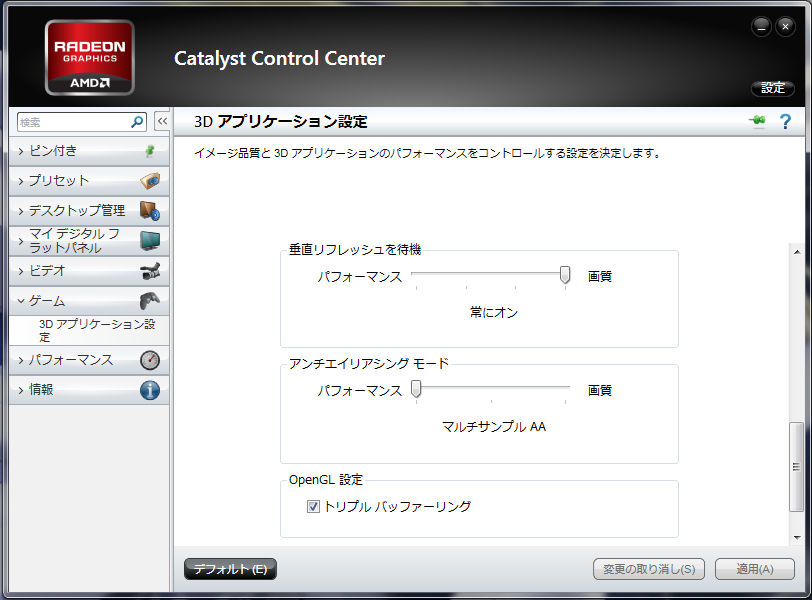
Task: Click the 常にオン value text
Action: point(494,312)
